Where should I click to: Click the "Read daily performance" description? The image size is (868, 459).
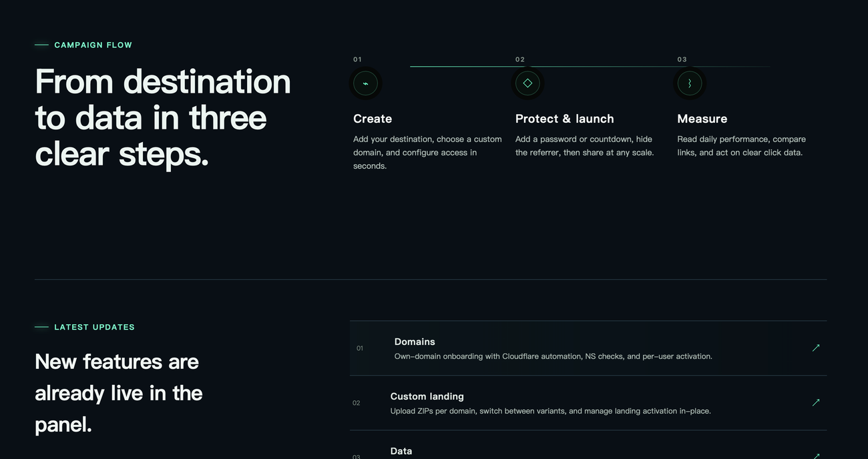pyautogui.click(x=742, y=146)
